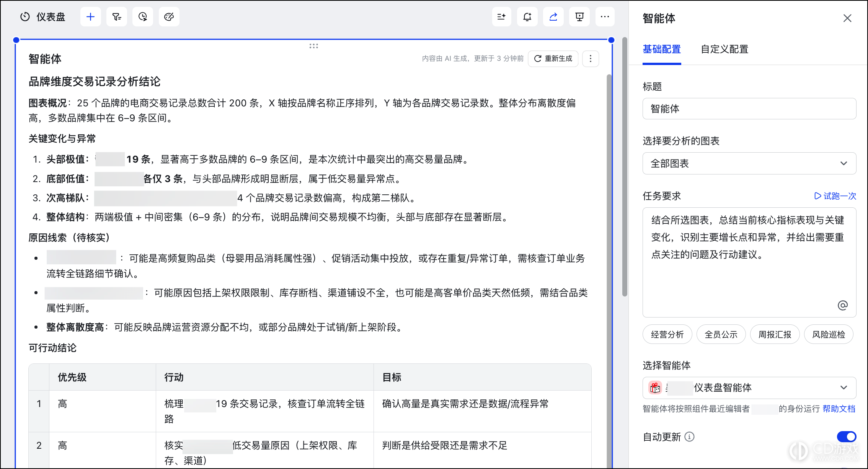Click the 标题 input field
Viewport: 868px width, 469px height.
[x=749, y=109]
